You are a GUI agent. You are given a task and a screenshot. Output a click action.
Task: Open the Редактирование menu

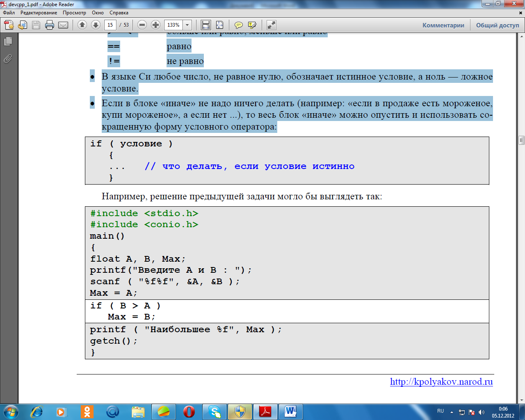pos(39,13)
